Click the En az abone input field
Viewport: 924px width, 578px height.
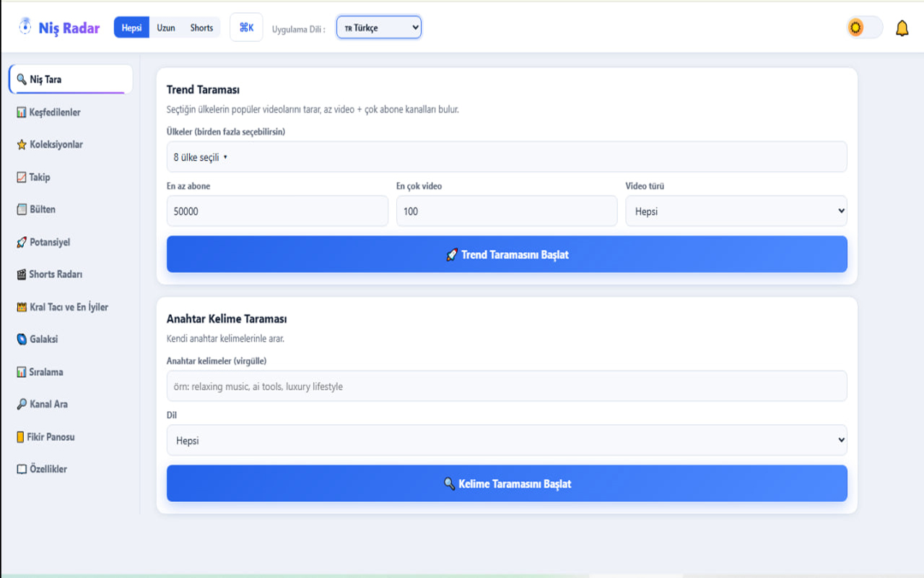(x=277, y=211)
